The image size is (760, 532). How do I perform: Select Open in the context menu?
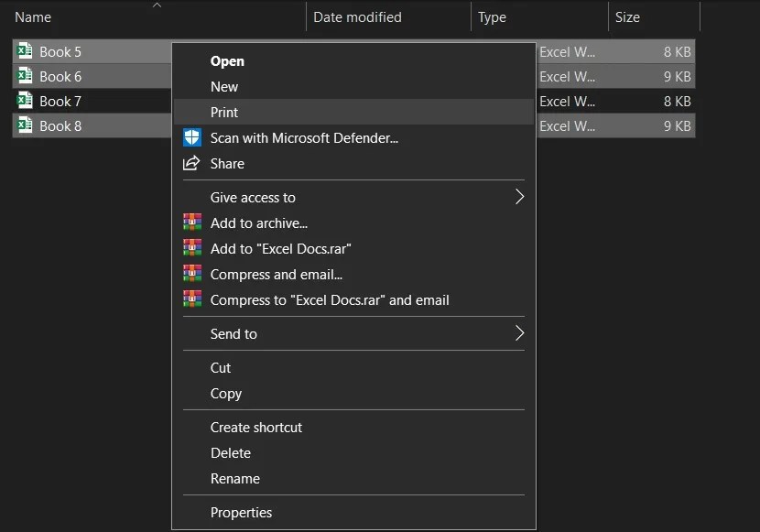pos(227,60)
